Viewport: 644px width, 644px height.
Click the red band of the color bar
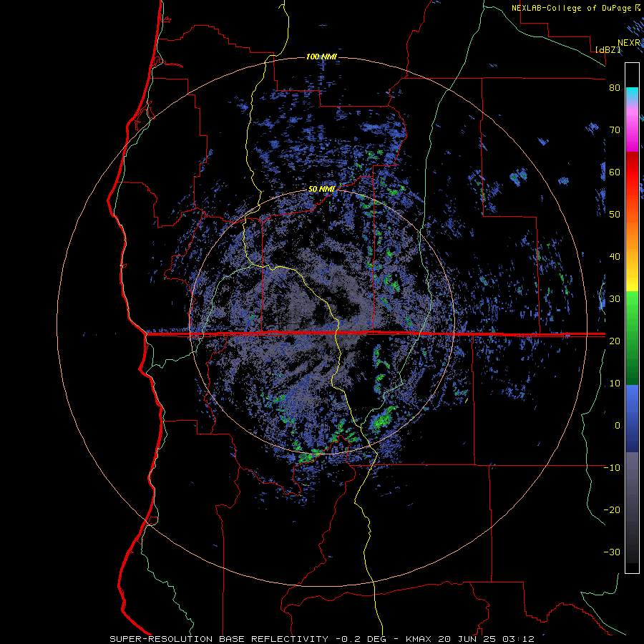pyautogui.click(x=632, y=172)
